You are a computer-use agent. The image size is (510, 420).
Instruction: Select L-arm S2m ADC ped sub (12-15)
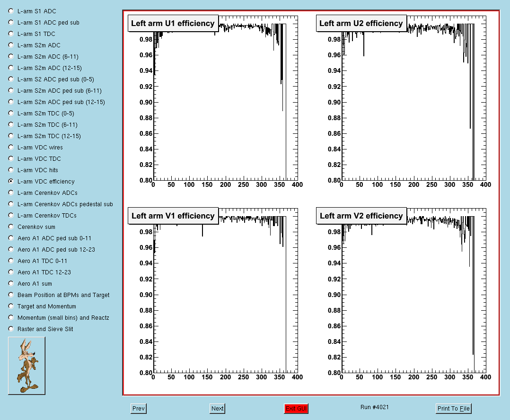coord(11,102)
